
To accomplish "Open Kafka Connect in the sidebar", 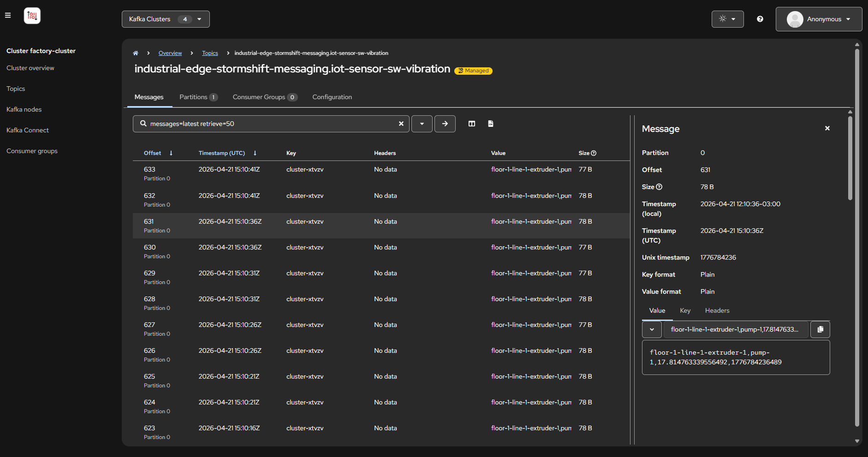I will [28, 130].
